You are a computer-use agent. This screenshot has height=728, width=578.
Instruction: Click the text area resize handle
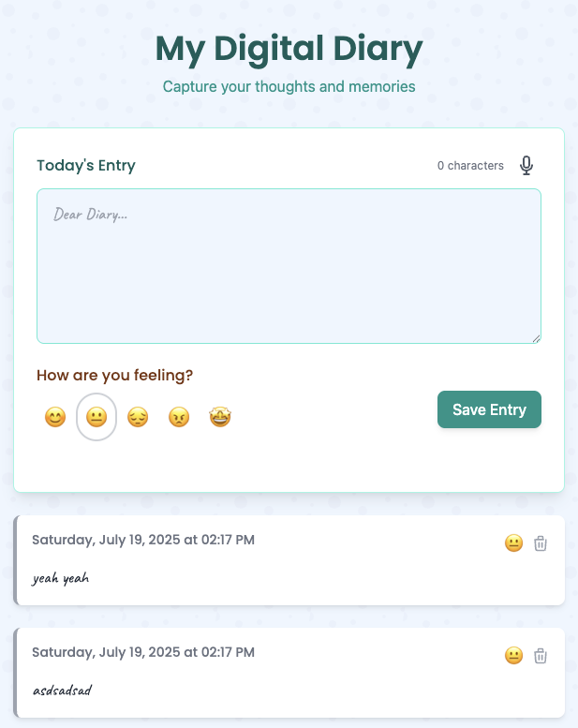tap(536, 338)
